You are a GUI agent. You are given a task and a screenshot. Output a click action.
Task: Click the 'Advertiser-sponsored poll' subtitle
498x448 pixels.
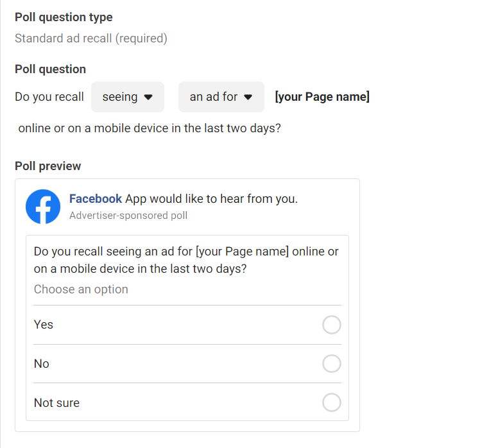click(x=128, y=216)
